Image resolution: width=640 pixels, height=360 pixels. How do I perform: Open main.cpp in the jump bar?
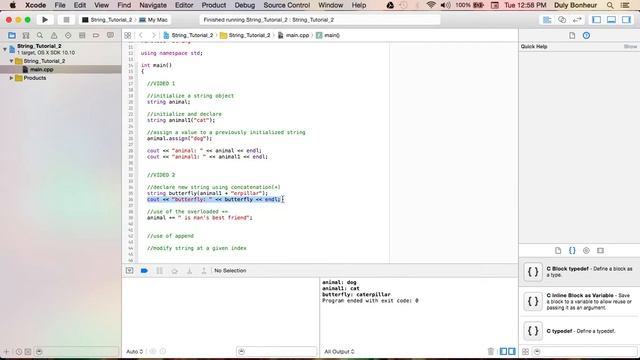pos(293,36)
